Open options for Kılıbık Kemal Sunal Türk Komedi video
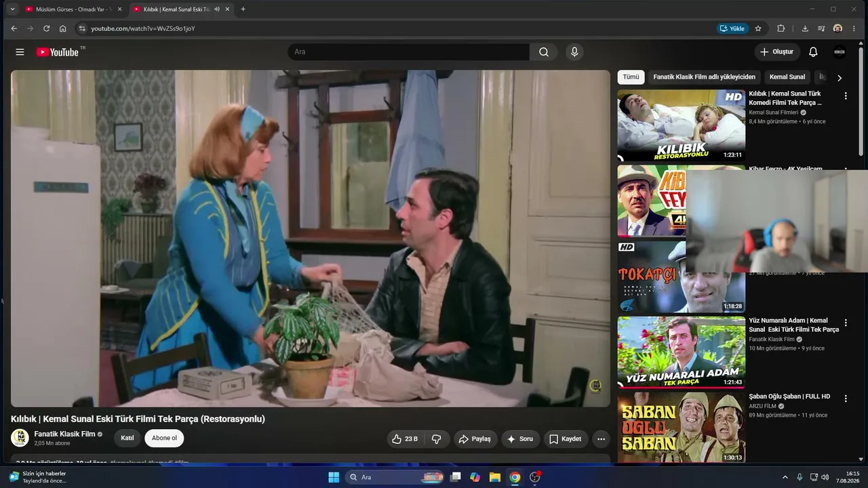The height and width of the screenshot is (488, 868). click(x=846, y=96)
